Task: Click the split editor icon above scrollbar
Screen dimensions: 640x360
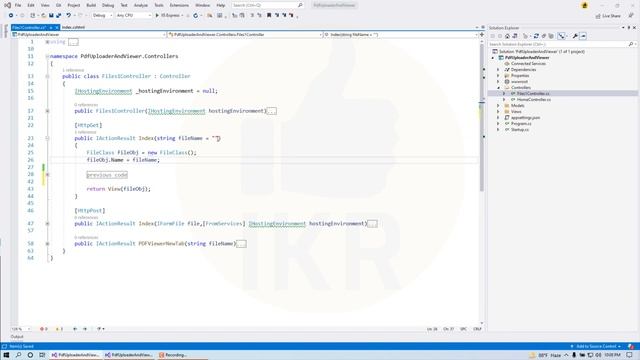Action: click(x=482, y=35)
